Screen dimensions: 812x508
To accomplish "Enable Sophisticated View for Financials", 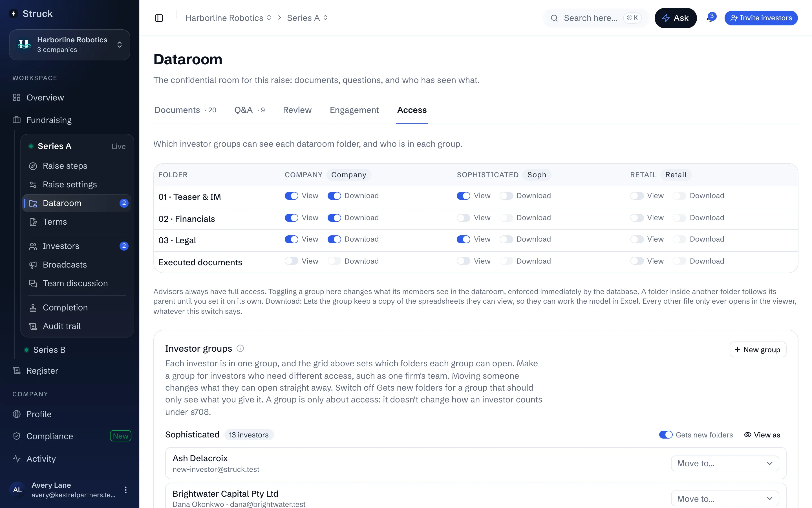I will coord(464,218).
